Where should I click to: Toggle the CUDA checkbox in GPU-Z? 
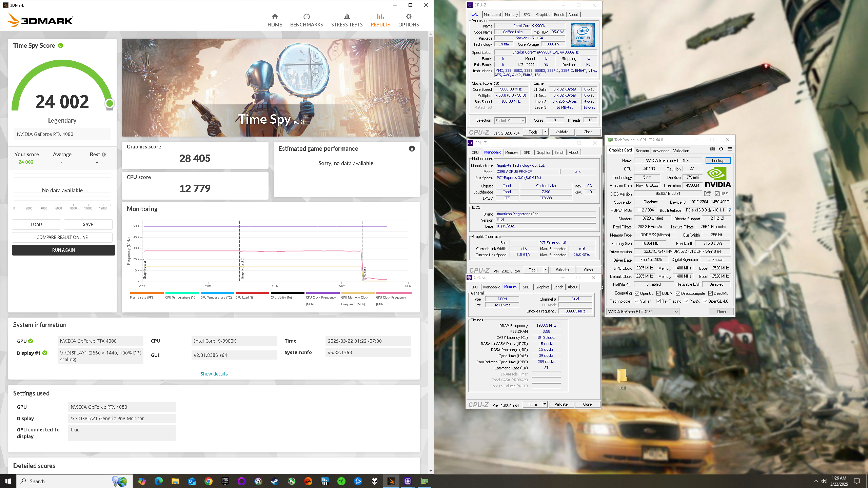pos(658,293)
